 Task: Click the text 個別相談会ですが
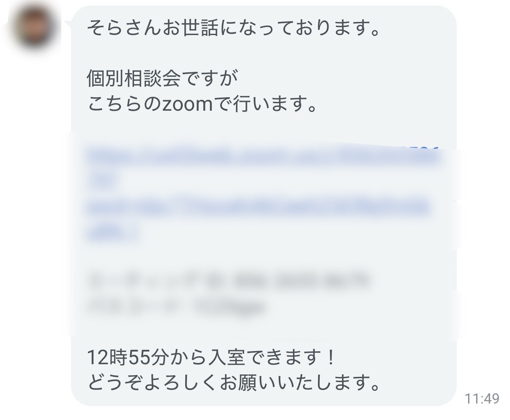[162, 79]
